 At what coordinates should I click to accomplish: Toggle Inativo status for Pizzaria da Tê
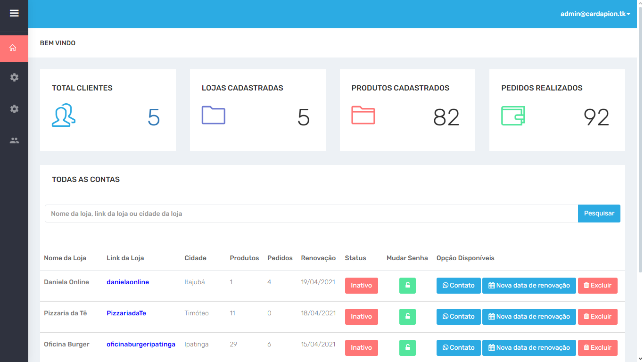pos(361,317)
